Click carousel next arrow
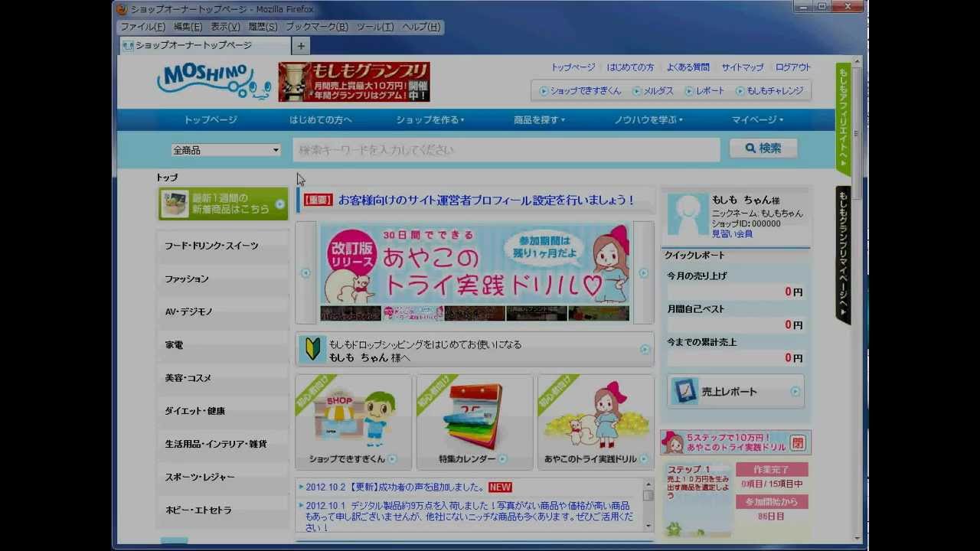The image size is (980, 551). pos(644,273)
